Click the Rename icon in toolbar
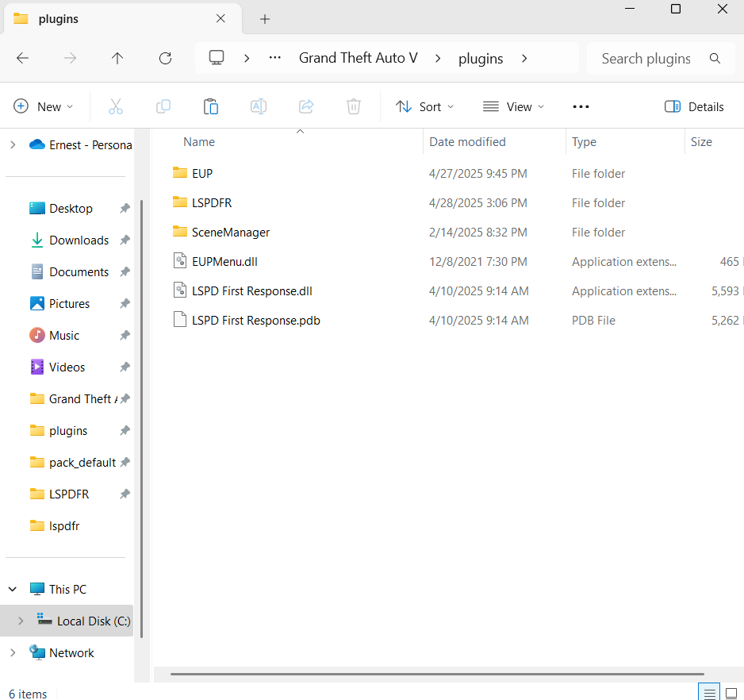The height and width of the screenshot is (700, 744). point(259,106)
